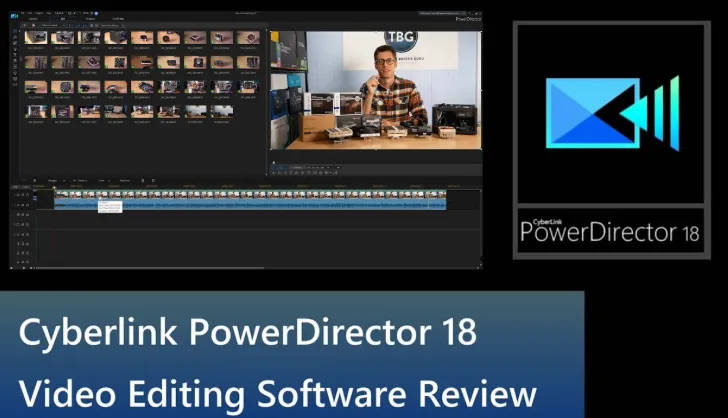This screenshot has width=728, height=418.
Task: Select the last thumbnail in the bottom library row
Action: (221, 111)
